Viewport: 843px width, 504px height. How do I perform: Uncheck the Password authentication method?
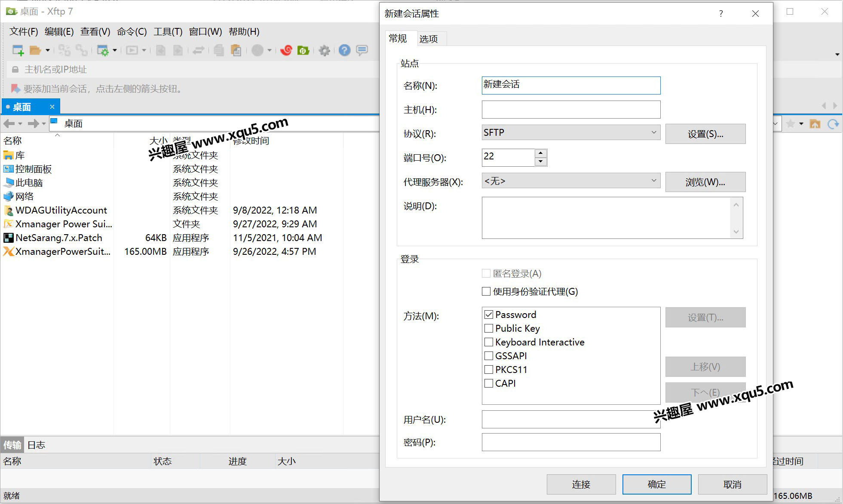(488, 315)
